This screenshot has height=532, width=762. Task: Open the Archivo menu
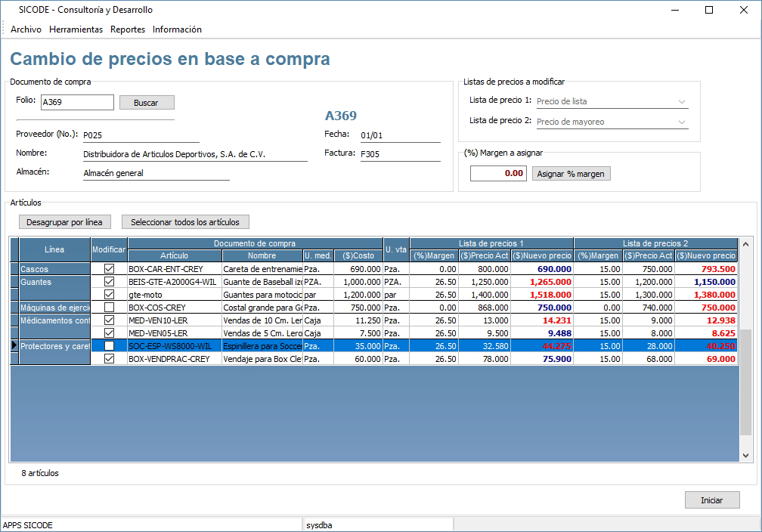[26, 29]
